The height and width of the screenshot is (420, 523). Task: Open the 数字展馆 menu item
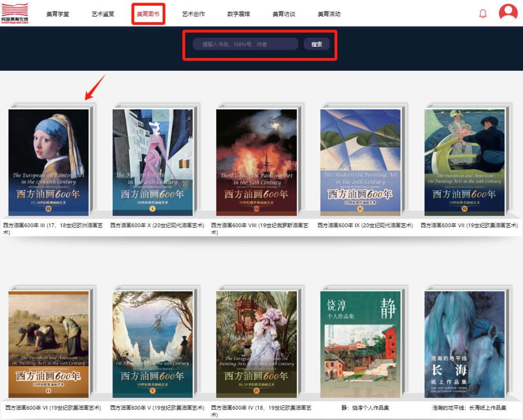238,14
